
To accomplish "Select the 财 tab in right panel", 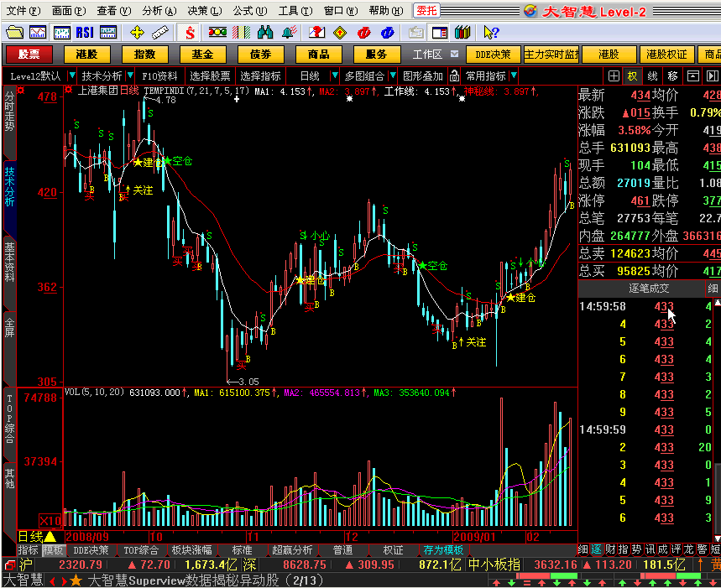I will click(x=610, y=549).
